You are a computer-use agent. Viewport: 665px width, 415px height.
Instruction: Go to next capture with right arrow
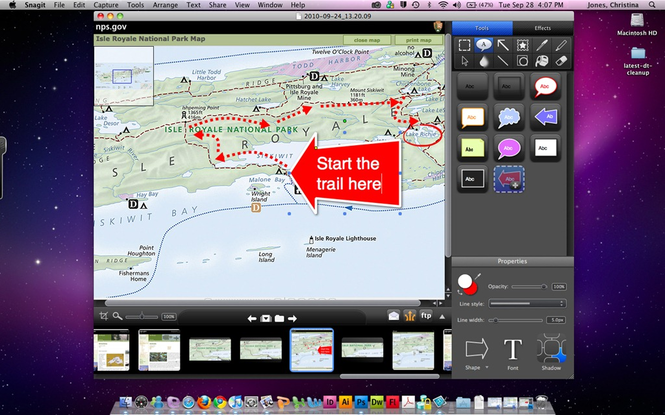[x=292, y=318]
